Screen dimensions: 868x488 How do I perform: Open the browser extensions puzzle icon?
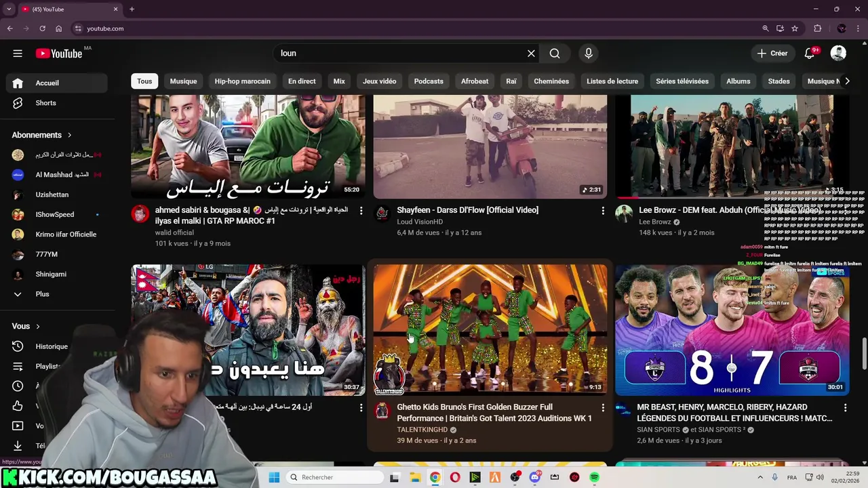817,28
